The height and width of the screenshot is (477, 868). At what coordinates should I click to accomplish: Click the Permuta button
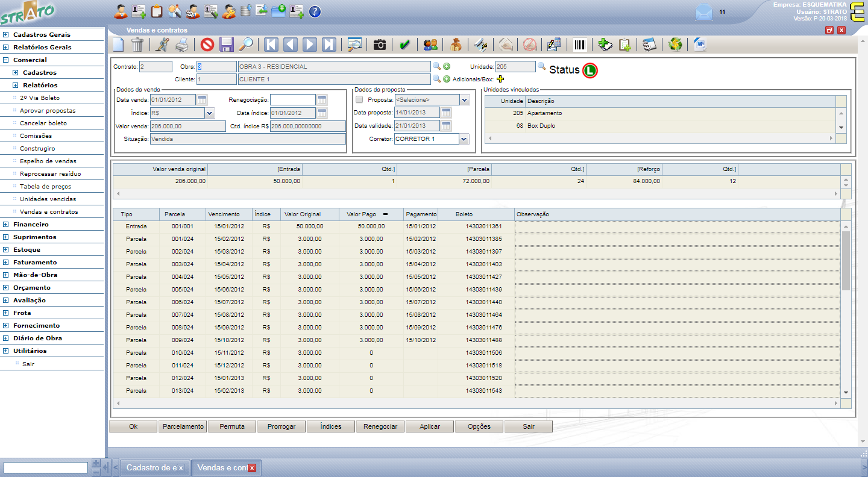[x=232, y=426]
